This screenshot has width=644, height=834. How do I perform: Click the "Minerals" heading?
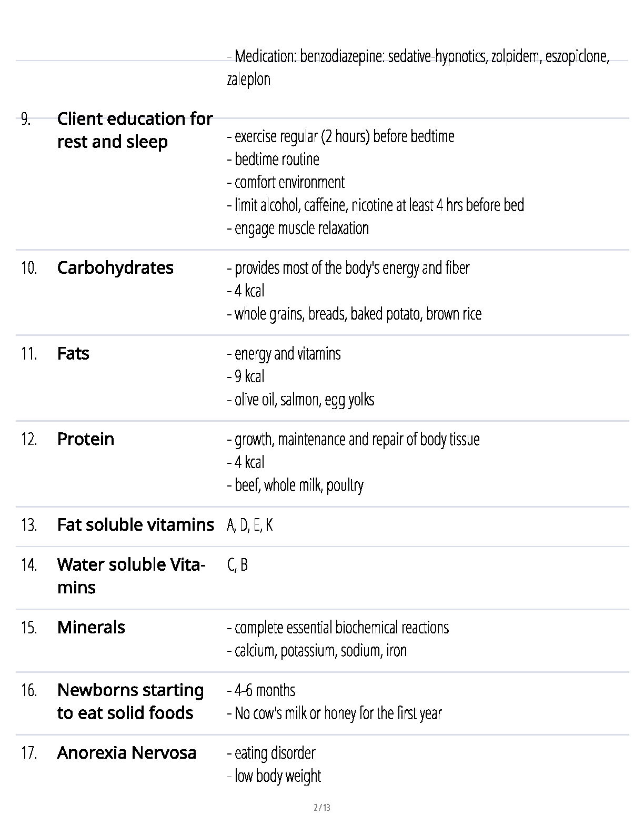pyautogui.click(x=91, y=627)
